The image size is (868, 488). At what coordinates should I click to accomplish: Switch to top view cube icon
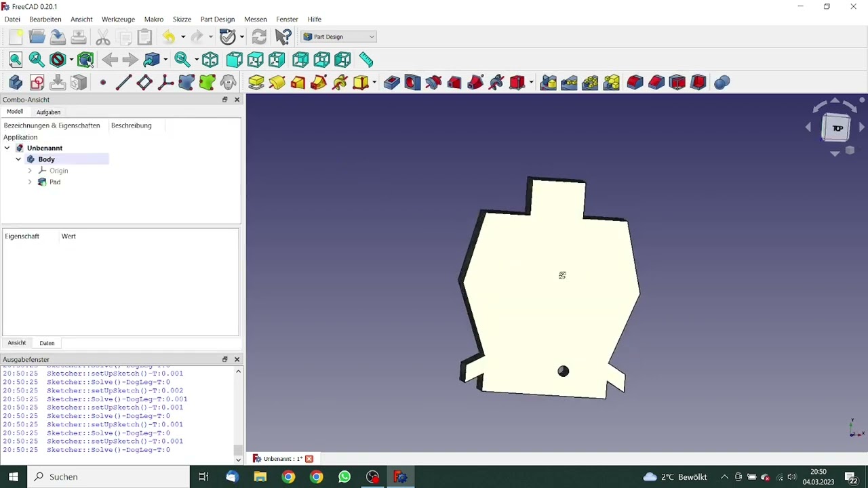pyautogui.click(x=255, y=60)
